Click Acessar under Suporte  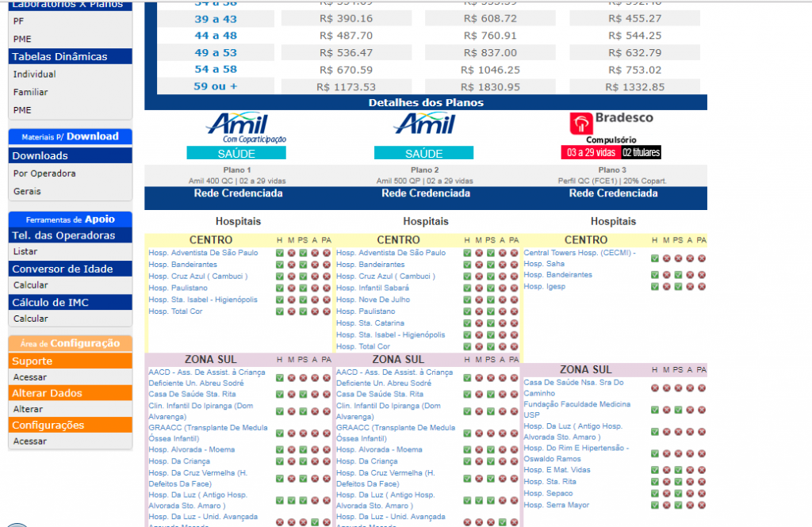pos(30,377)
